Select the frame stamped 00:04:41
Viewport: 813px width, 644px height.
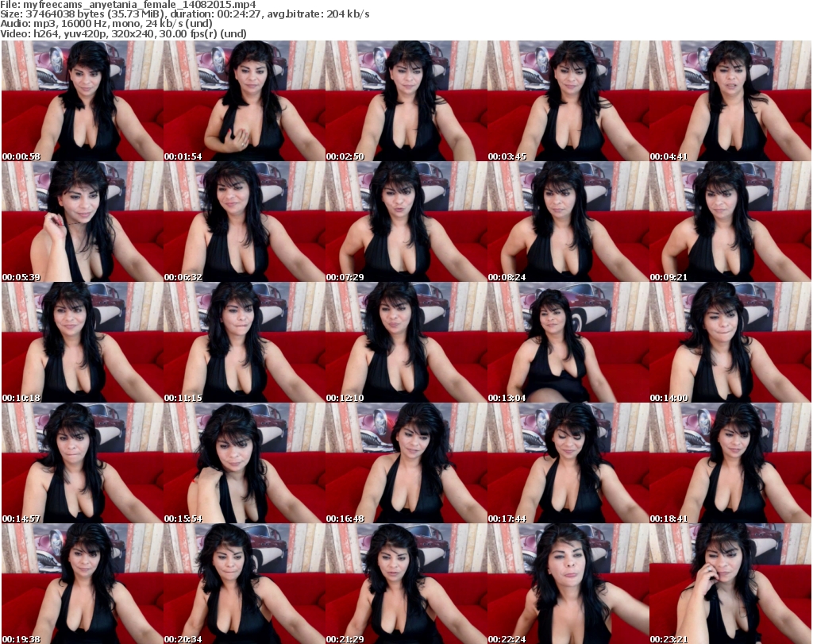pyautogui.click(x=730, y=101)
